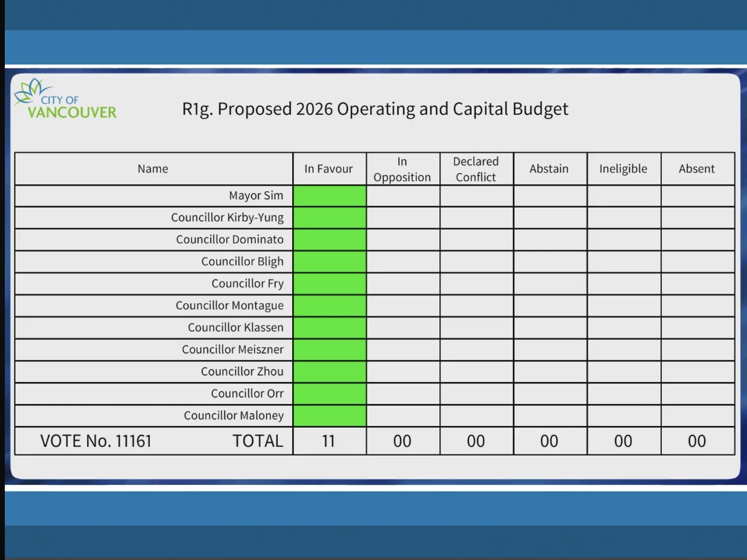
Task: Click the City of Vancouver logo
Action: [66, 100]
